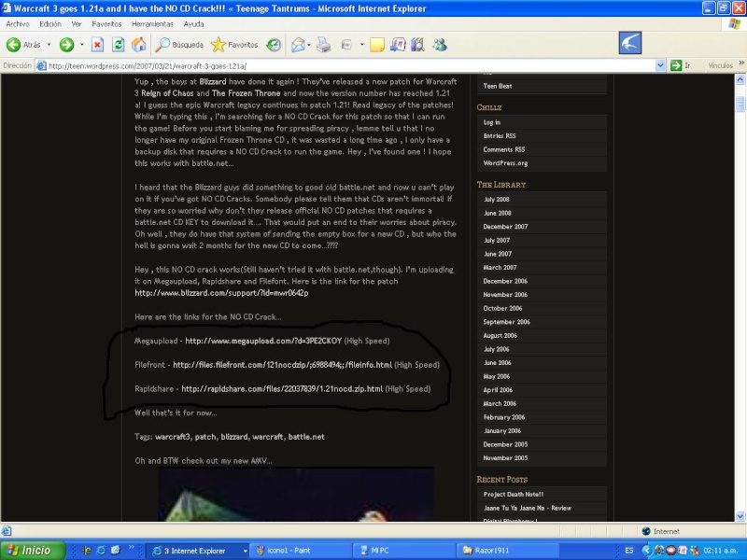Open dropdown arrow next to Mail icon
The width and height of the screenshot is (747, 560).
pos(309,45)
